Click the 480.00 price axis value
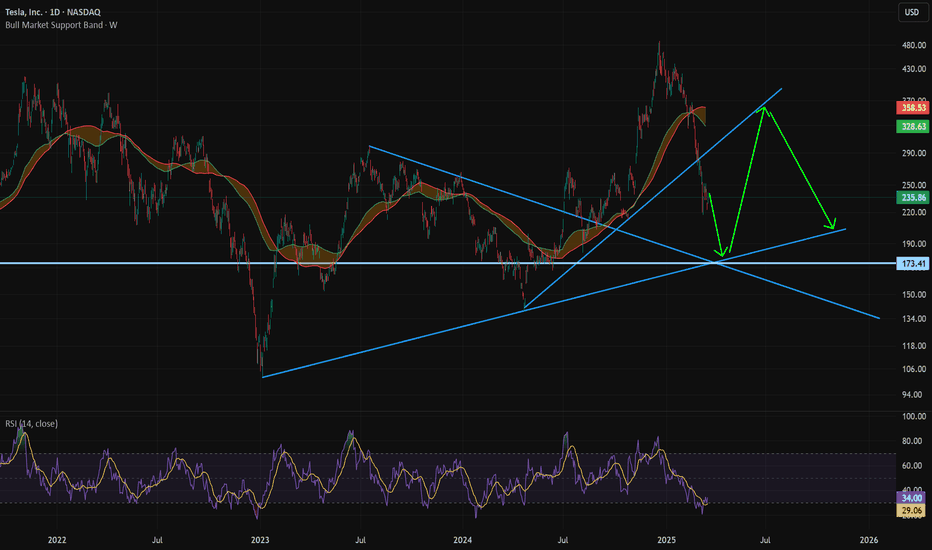This screenshot has height=550, width=932. (x=914, y=45)
